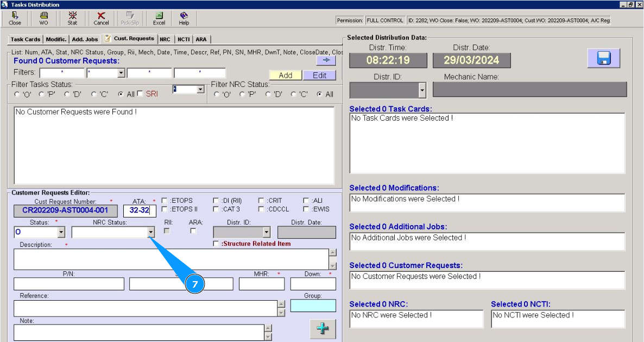Viewport: 644px width, 342px height.
Task: Toggle the SRI checkbox
Action: click(x=140, y=94)
